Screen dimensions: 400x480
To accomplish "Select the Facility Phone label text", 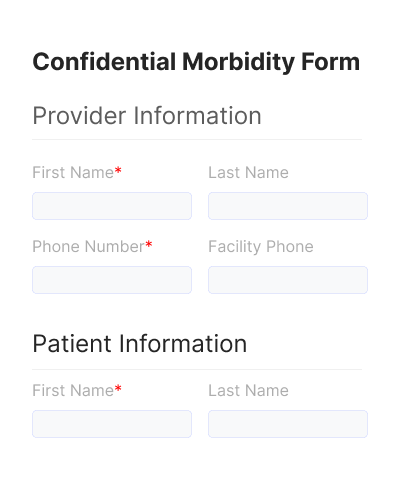I will pyautogui.click(x=261, y=247).
